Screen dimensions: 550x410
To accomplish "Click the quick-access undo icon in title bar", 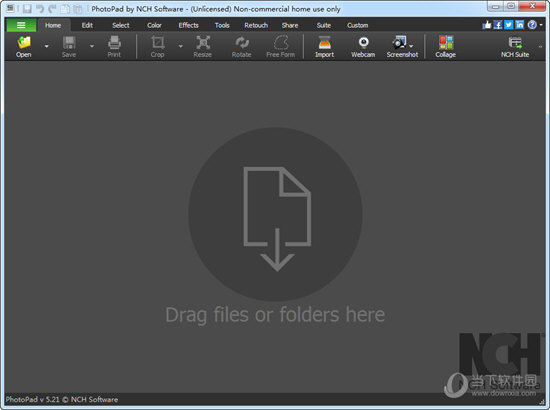I will tap(40, 9).
